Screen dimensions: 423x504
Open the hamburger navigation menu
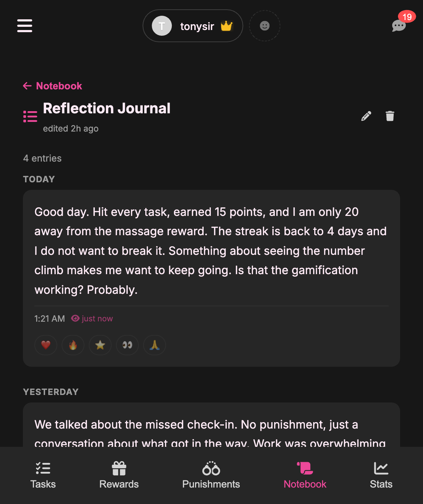[x=24, y=26]
